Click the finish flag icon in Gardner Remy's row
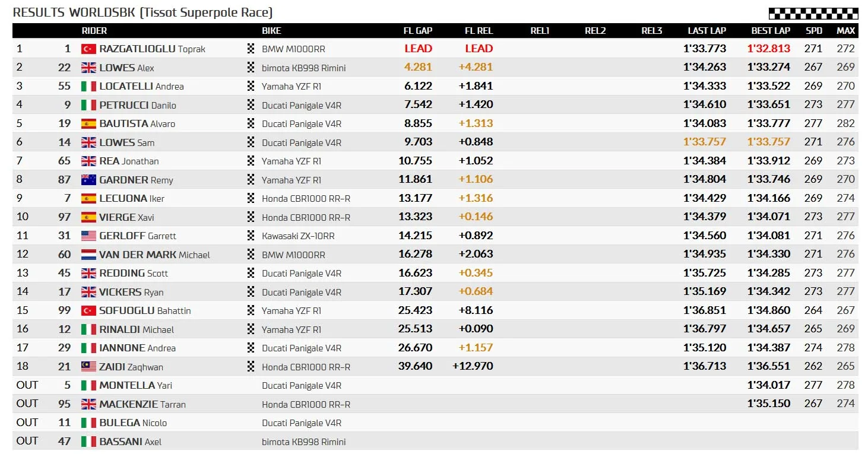The image size is (868, 454). pos(251,180)
